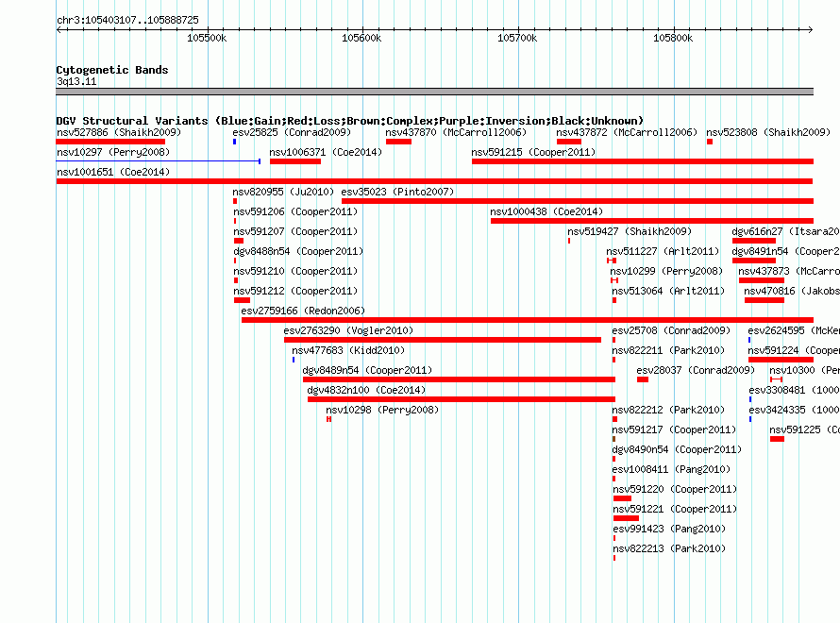Click the 105500k ruler tick label

[x=207, y=38]
